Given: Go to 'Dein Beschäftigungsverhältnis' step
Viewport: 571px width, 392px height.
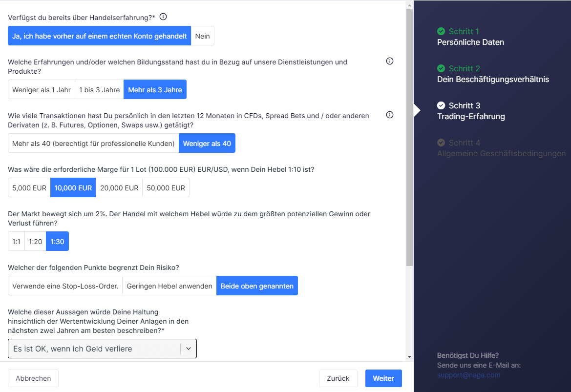Looking at the screenshot, I should click(493, 80).
